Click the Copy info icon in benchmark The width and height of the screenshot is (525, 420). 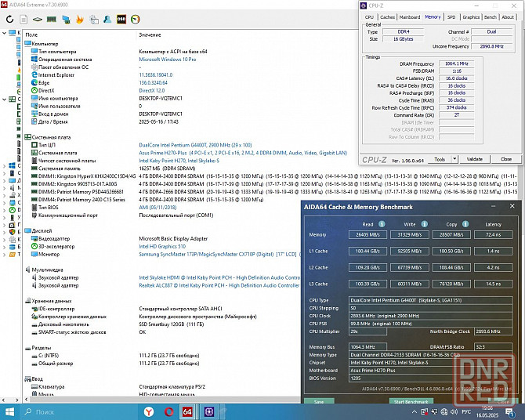pos(465,224)
